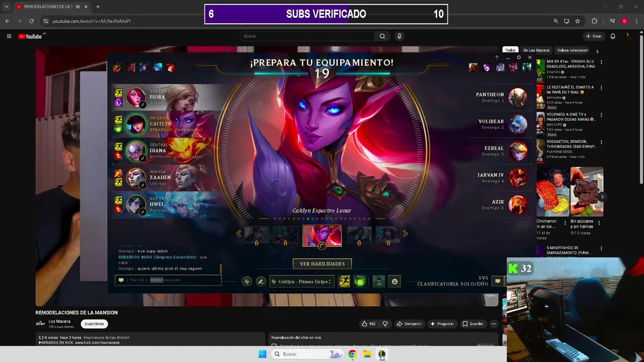The image size is (644, 362).
Task: Change the green Heal summoner spell
Action: [359, 282]
